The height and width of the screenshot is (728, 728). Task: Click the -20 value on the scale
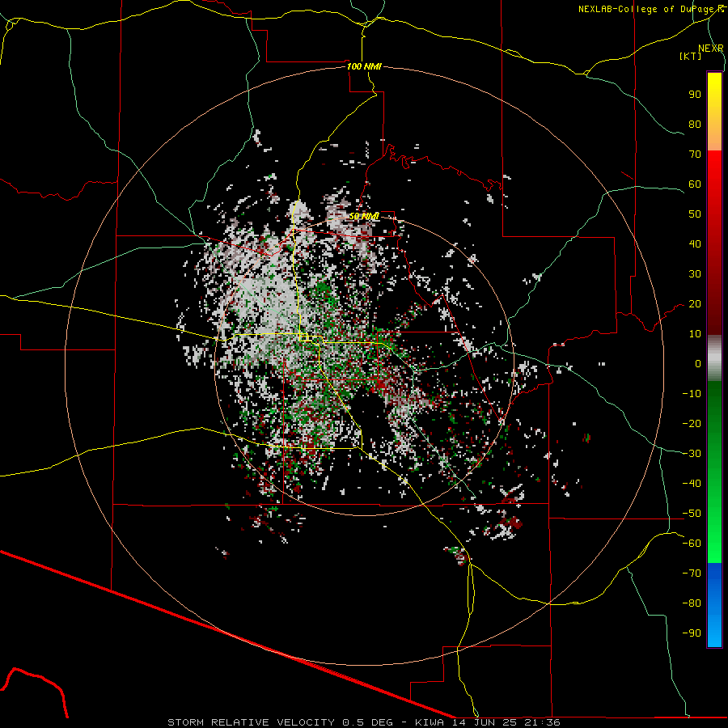(x=692, y=423)
